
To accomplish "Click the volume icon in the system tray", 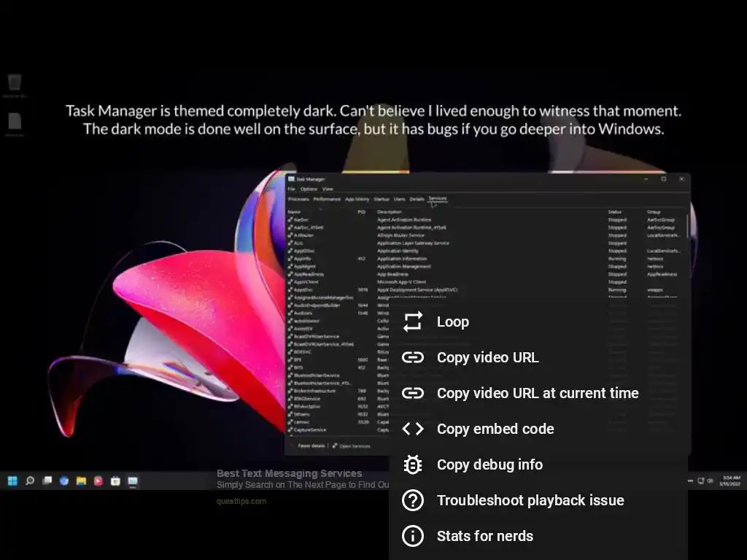I will 710,481.
